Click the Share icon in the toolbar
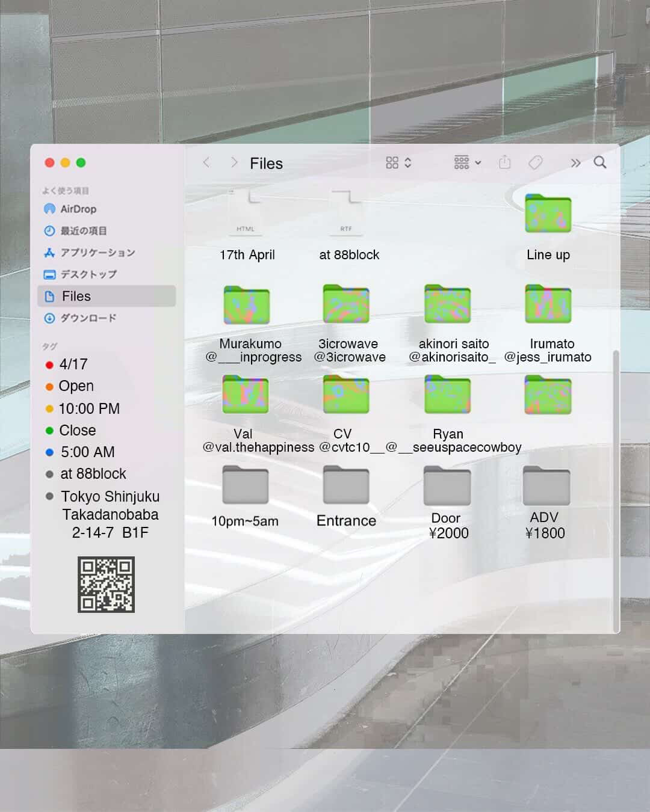Viewport: 650px width, 812px height. (x=504, y=162)
